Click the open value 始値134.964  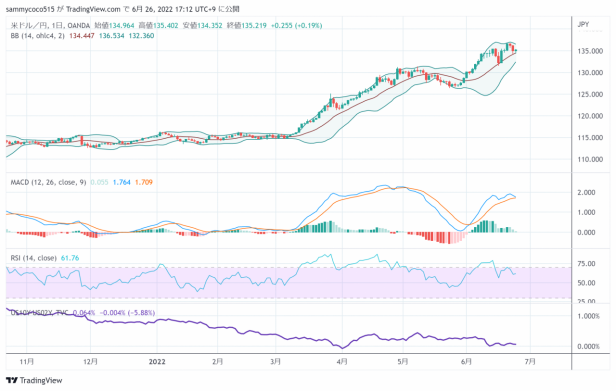(114, 26)
